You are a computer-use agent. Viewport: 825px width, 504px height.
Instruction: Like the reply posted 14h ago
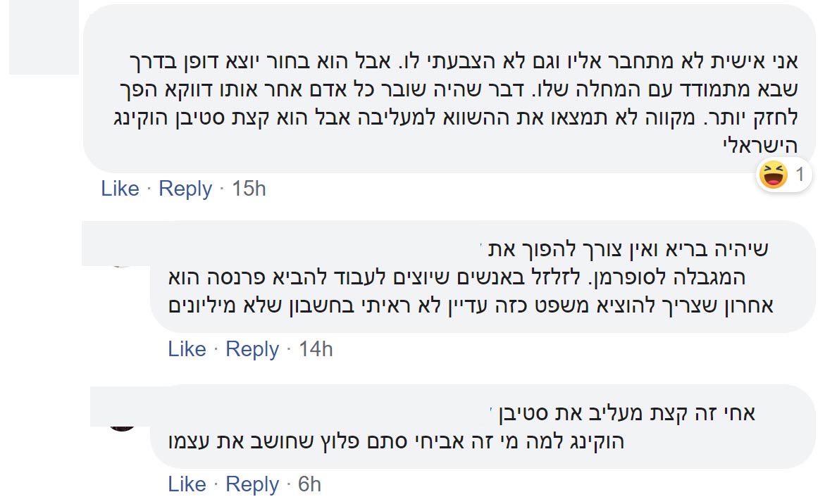187,349
